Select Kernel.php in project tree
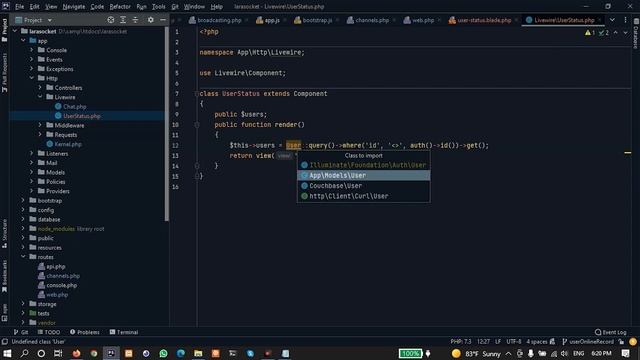Viewport: 640px width, 360px height. [68, 144]
